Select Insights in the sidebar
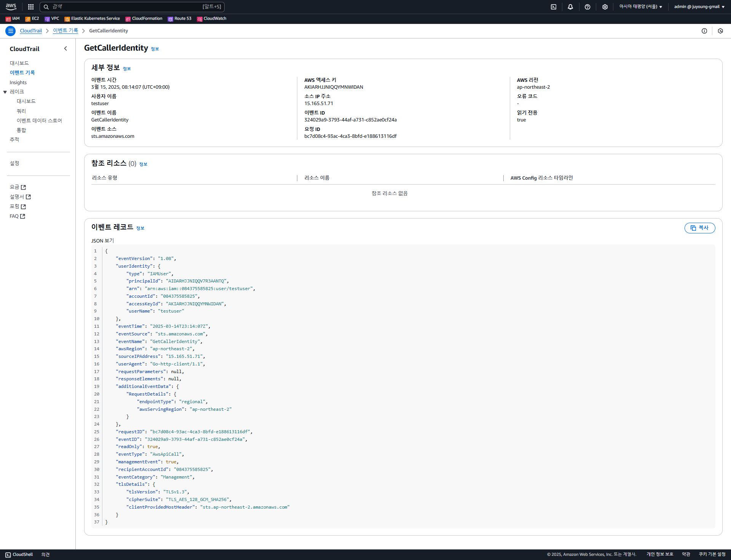This screenshot has width=731, height=560. pos(18,82)
